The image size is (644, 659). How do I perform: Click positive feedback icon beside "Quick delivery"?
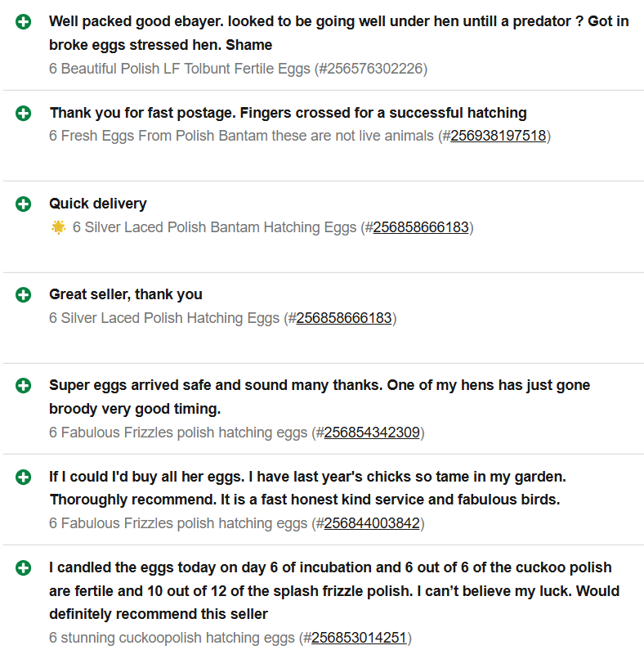tap(24, 204)
